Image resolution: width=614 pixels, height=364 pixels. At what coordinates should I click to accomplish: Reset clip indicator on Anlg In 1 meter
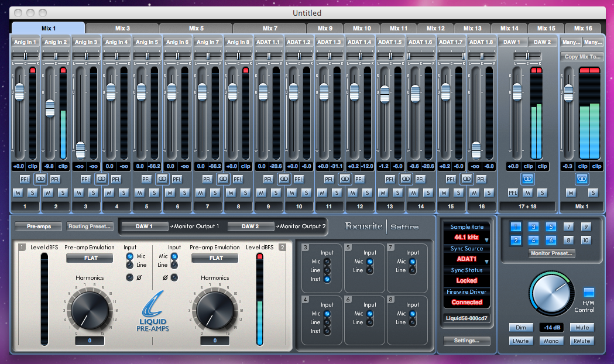coord(33,70)
